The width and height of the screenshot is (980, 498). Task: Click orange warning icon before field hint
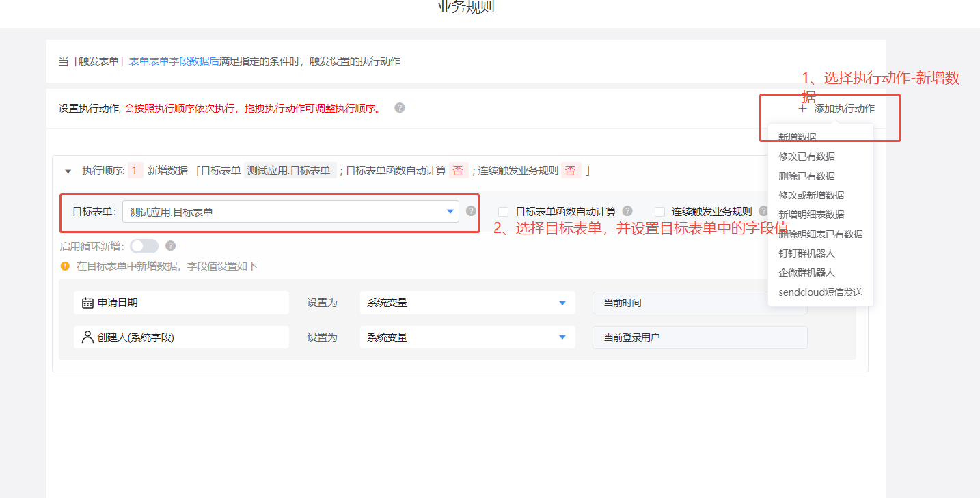[x=65, y=266]
